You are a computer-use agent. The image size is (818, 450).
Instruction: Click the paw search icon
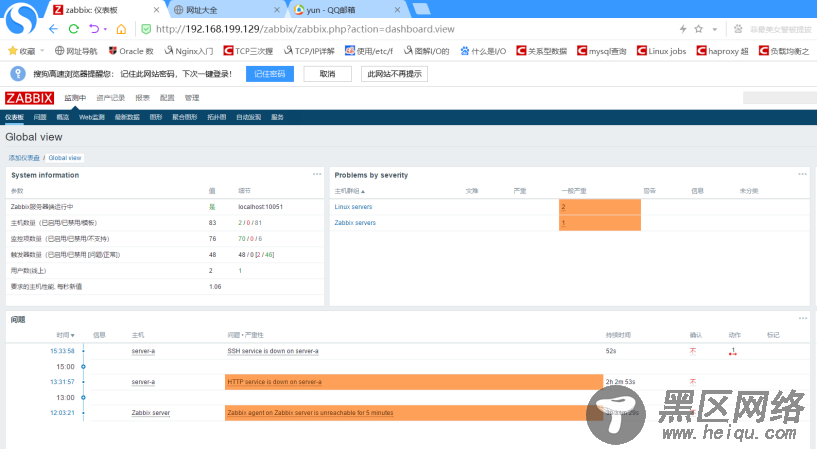[x=738, y=29]
